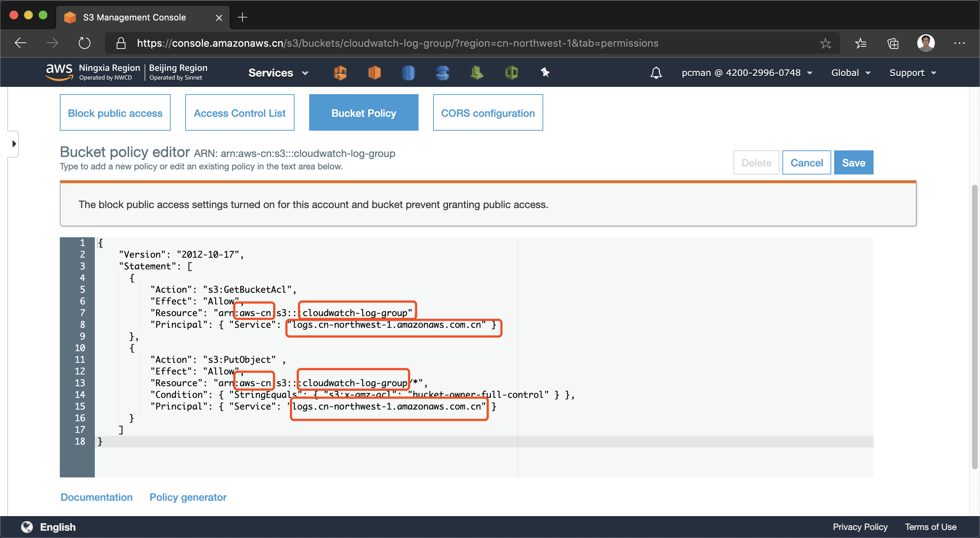This screenshot has height=538, width=980.
Task: Open the blue cylinder RDS shortcut
Action: click(408, 72)
